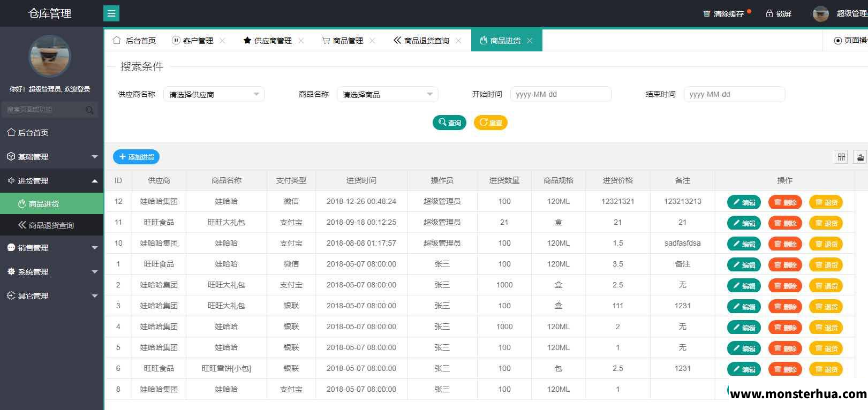Switch to the 后台首页 tab
868x410 pixels.
pyautogui.click(x=134, y=41)
